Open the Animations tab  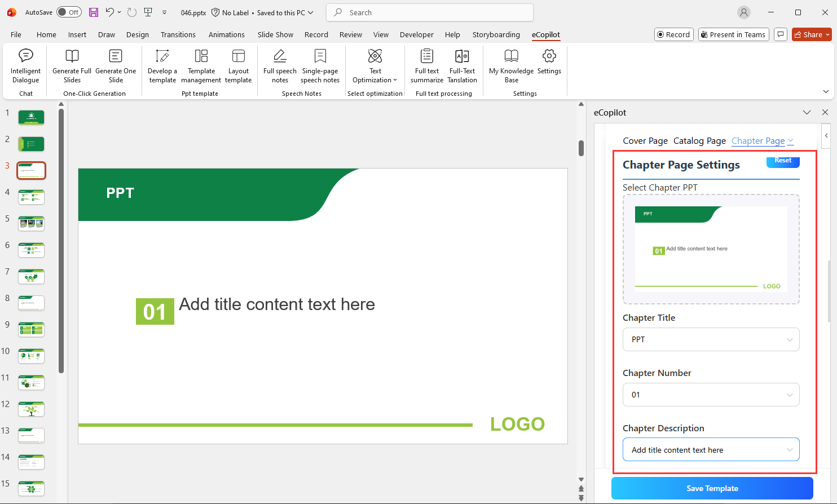226,34
